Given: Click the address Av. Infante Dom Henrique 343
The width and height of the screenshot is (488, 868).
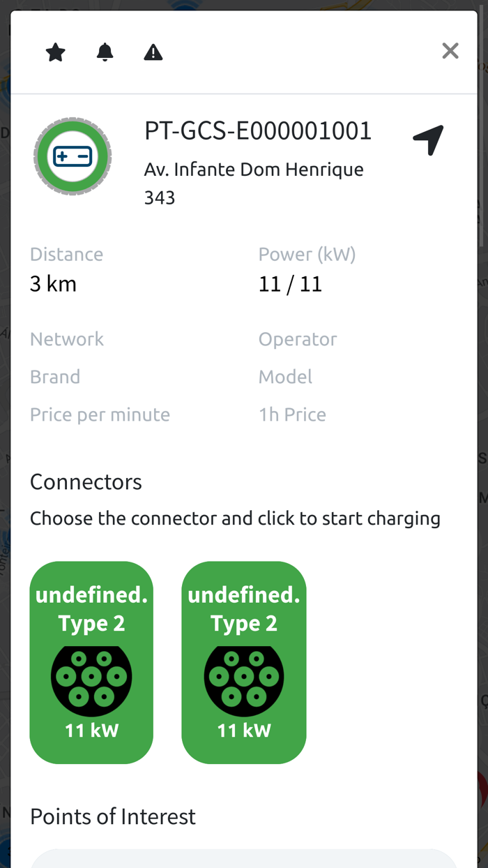Looking at the screenshot, I should [x=253, y=182].
